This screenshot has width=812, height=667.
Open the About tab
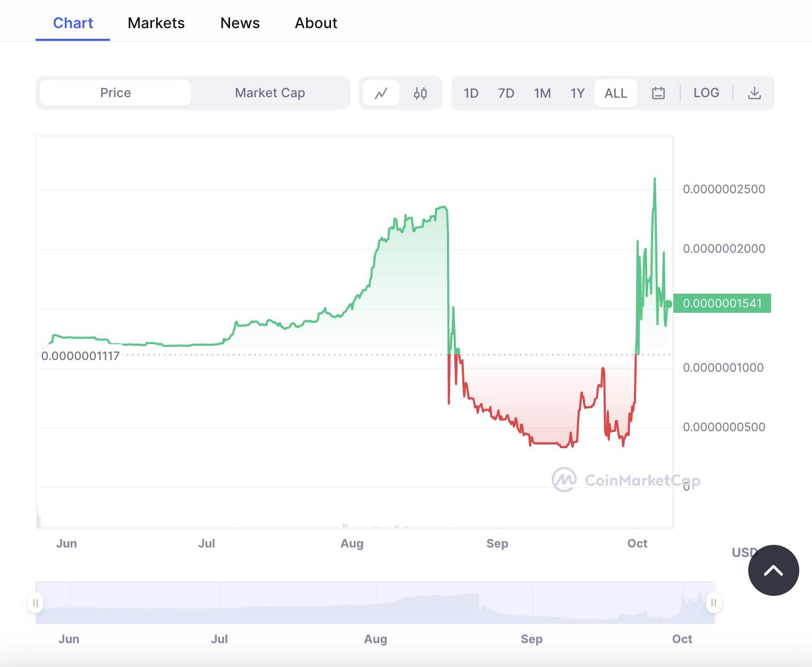pyautogui.click(x=316, y=23)
